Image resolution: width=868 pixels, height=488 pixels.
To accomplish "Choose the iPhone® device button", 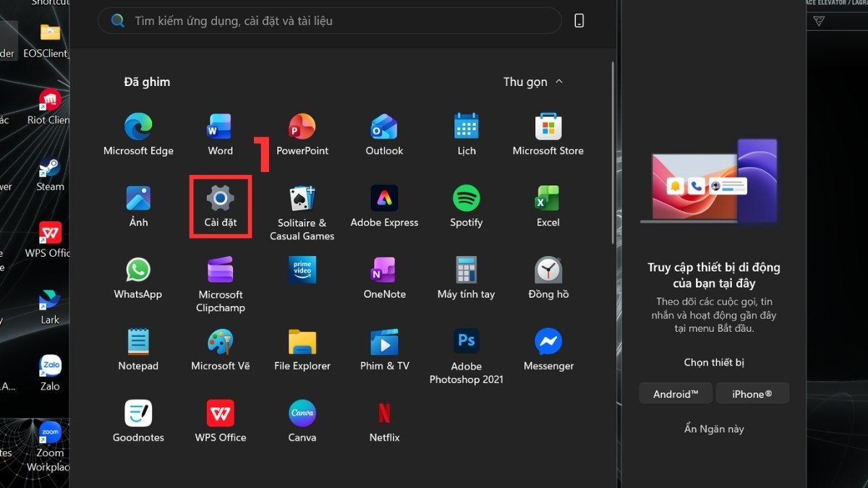I will 752,394.
